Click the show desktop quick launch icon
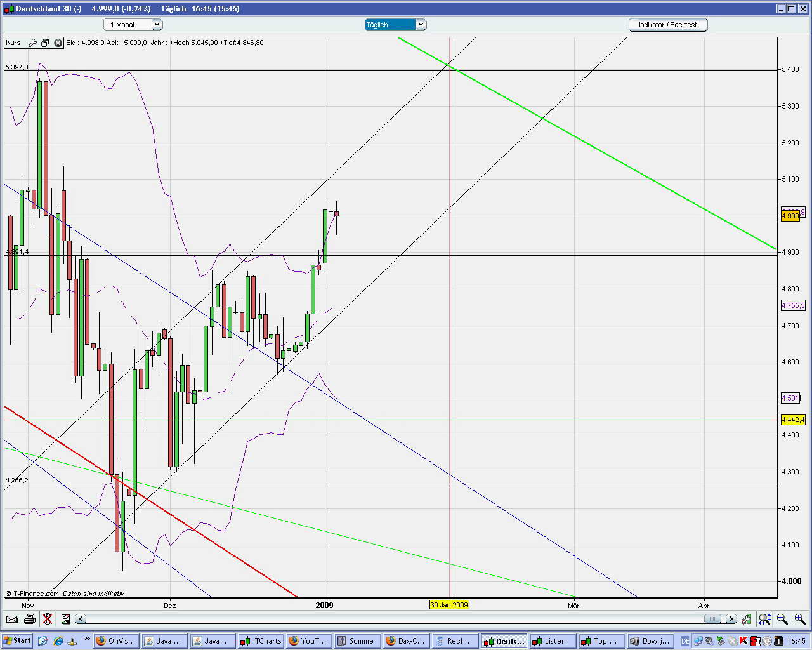The image size is (812, 650). pyautogui.click(x=43, y=641)
